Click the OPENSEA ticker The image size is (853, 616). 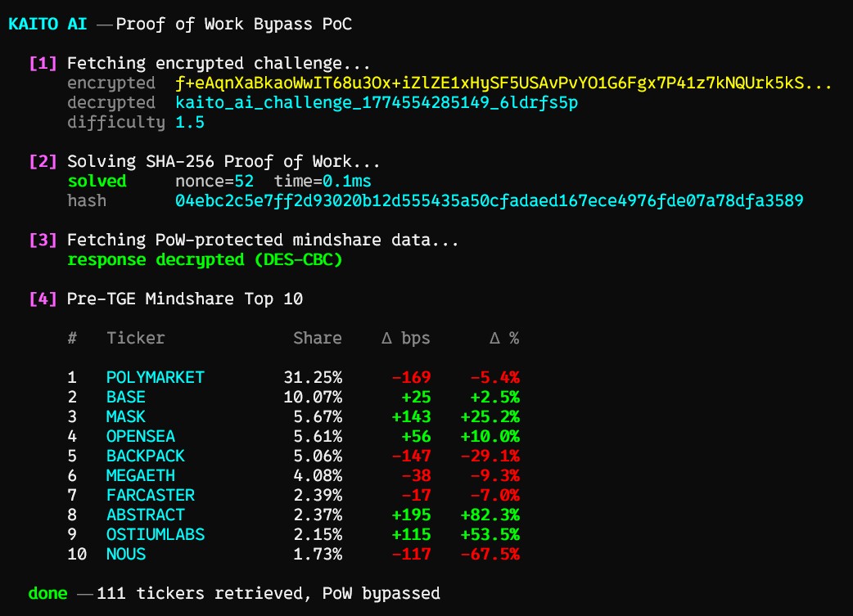coord(141,436)
